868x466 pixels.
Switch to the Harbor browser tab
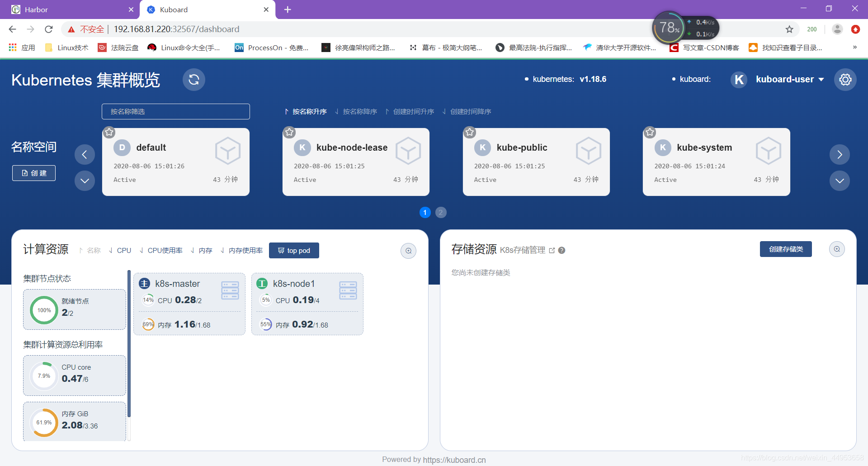(68, 9)
